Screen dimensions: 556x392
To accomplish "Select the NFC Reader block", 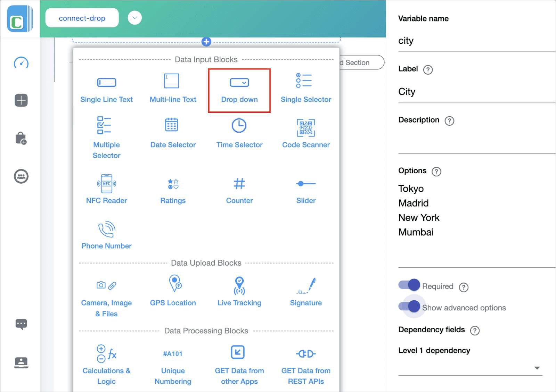I will click(106, 189).
